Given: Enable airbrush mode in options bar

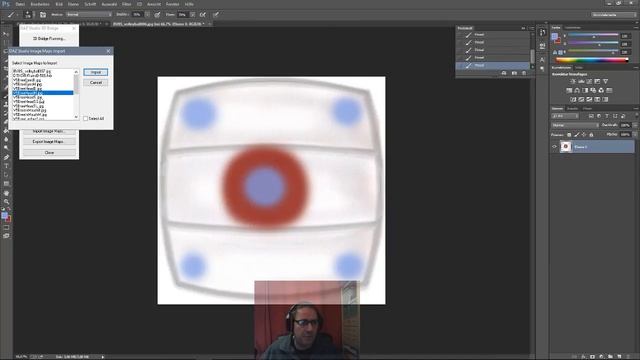Looking at the screenshot, I should pos(202,15).
